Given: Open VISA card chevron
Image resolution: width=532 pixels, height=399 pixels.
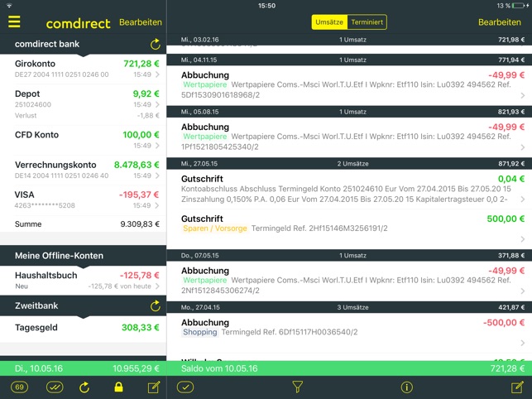Looking at the screenshot, I should pos(157,205).
